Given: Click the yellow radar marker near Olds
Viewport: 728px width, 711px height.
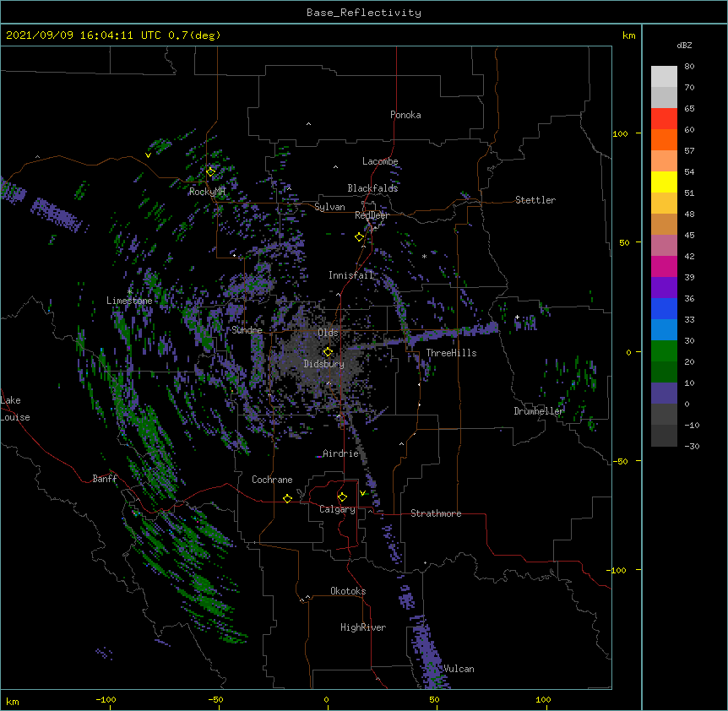Looking at the screenshot, I should point(328,352).
